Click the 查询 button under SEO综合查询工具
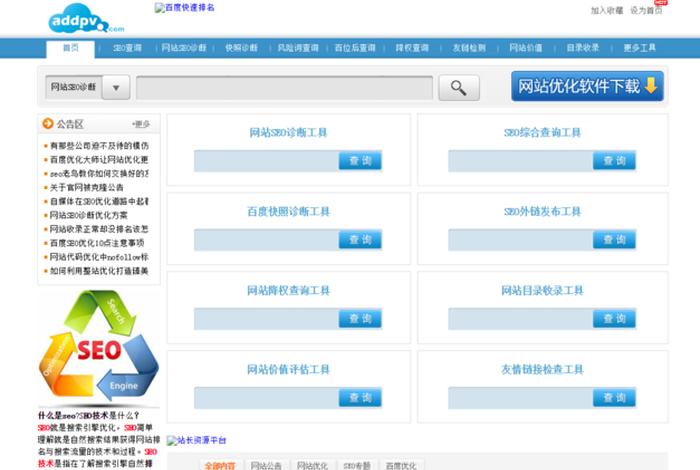The image size is (700, 470). click(614, 161)
